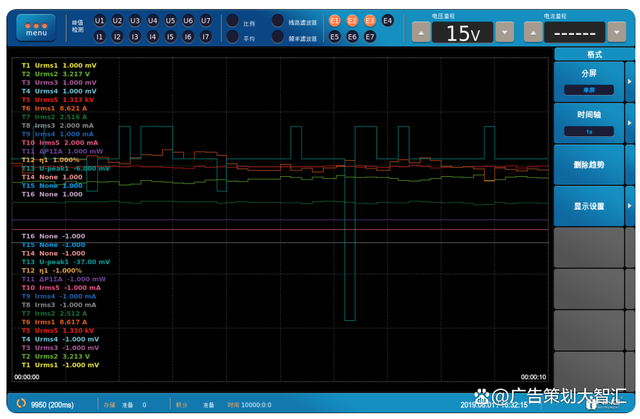640x419 pixels.
Task: Click the T7 Irms2 2.512 A label
Action: click(x=54, y=313)
